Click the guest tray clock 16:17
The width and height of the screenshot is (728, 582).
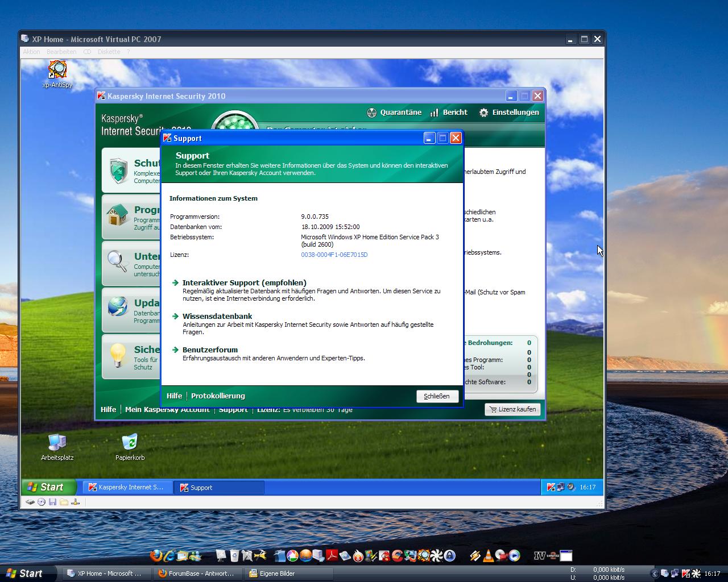click(x=588, y=487)
